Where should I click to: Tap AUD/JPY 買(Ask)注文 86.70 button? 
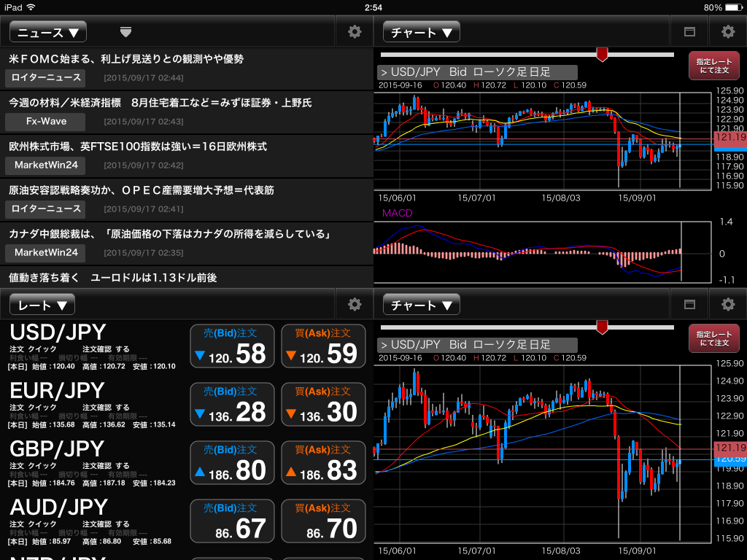coord(323,521)
